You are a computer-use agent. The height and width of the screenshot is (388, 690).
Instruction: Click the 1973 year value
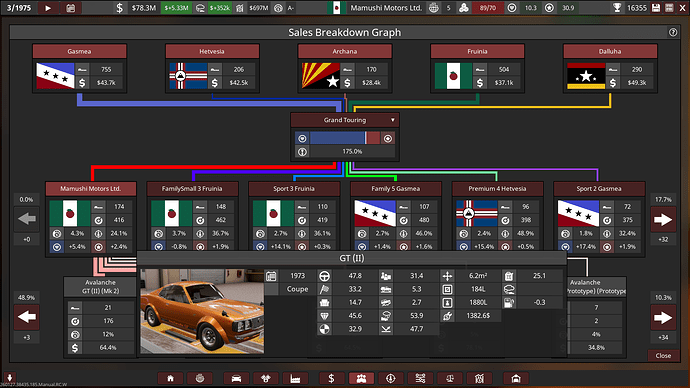click(x=297, y=276)
